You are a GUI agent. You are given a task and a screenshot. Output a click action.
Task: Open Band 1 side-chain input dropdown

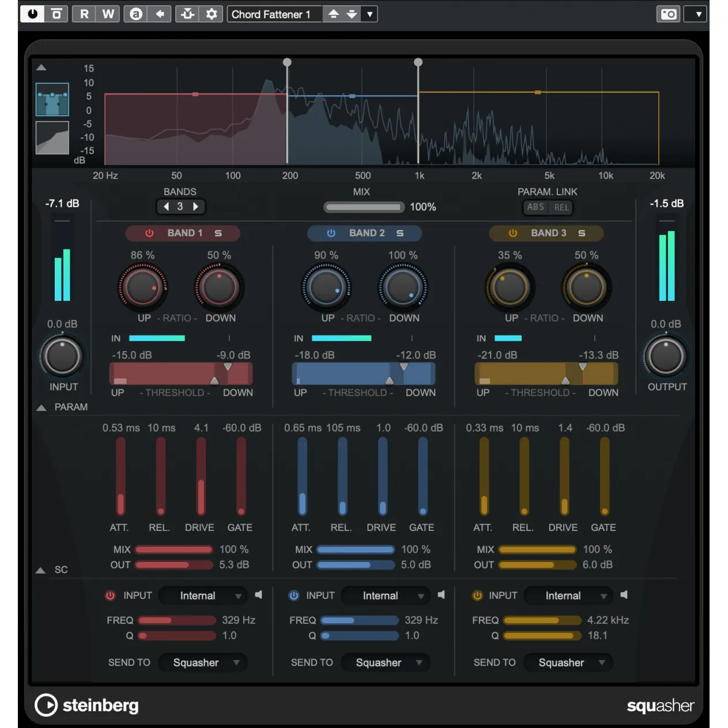(x=202, y=595)
